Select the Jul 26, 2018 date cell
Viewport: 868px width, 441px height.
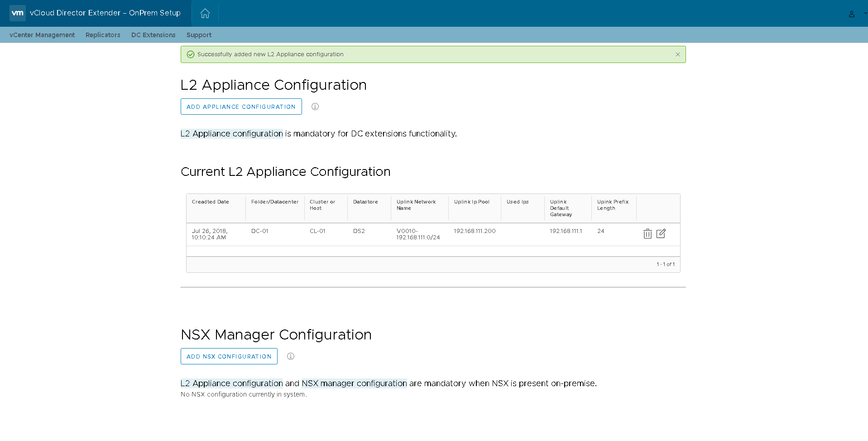coord(210,234)
